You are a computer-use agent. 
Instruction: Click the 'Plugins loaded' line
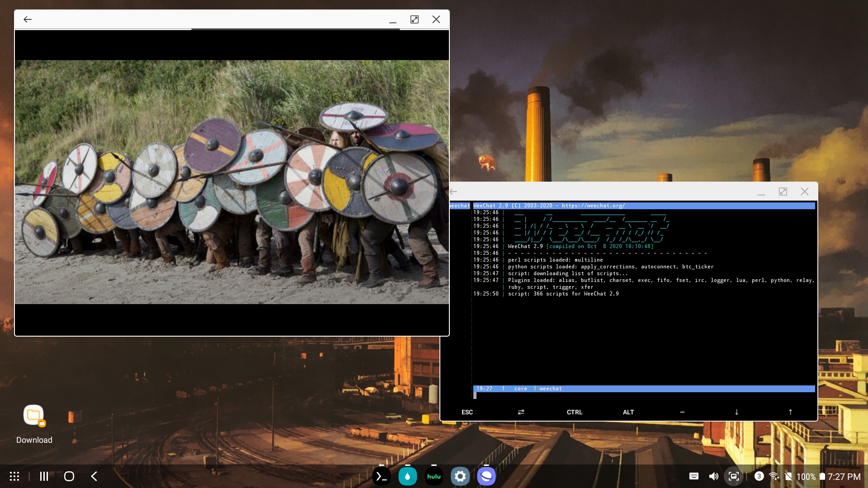(661, 283)
